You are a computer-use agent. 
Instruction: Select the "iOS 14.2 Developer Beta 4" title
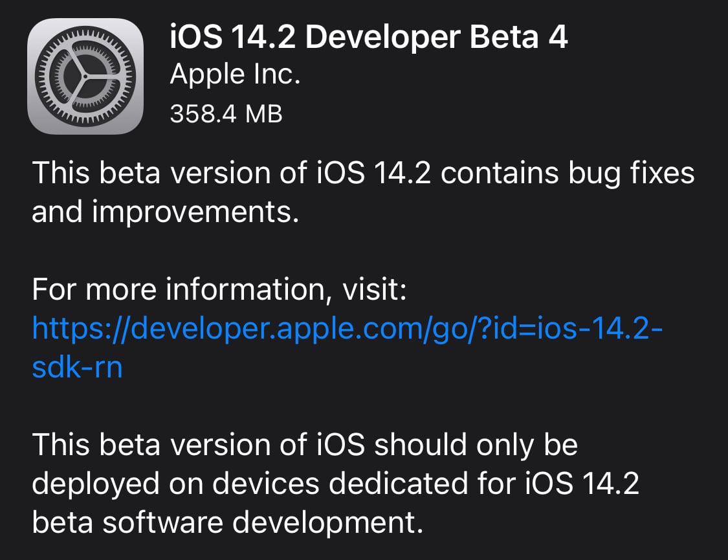click(368, 37)
